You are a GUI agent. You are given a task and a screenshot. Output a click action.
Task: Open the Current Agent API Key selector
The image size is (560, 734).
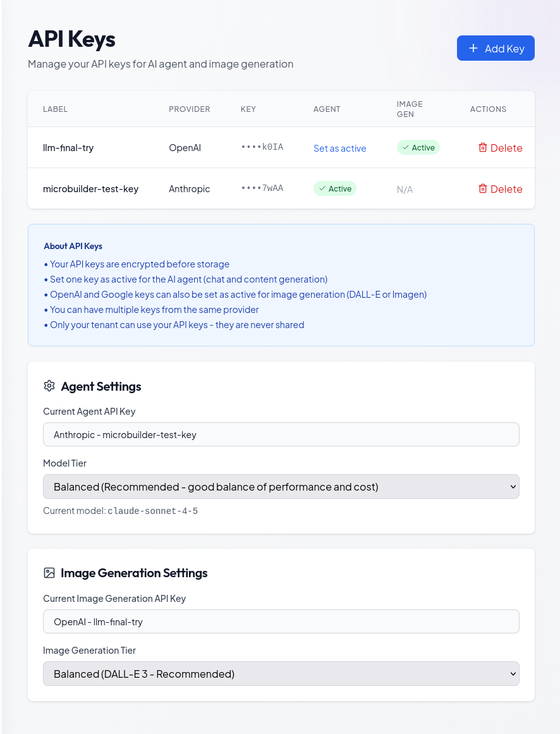[x=281, y=434]
